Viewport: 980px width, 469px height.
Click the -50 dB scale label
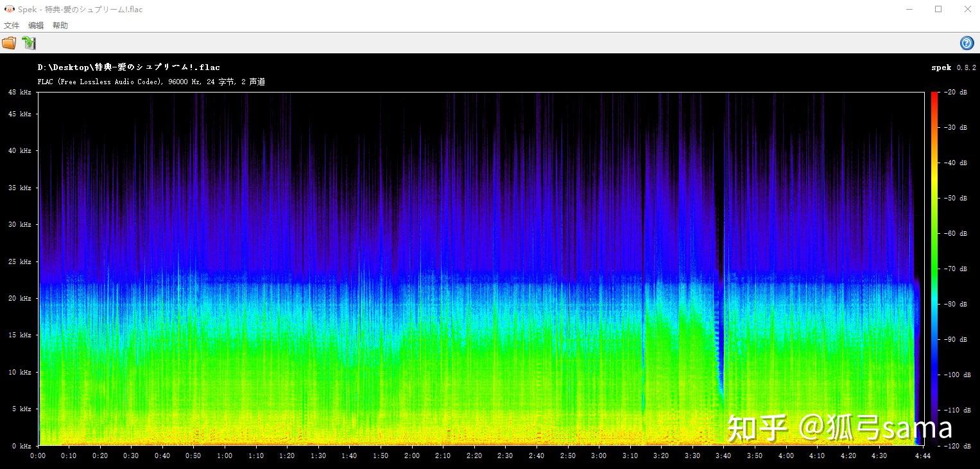point(955,199)
